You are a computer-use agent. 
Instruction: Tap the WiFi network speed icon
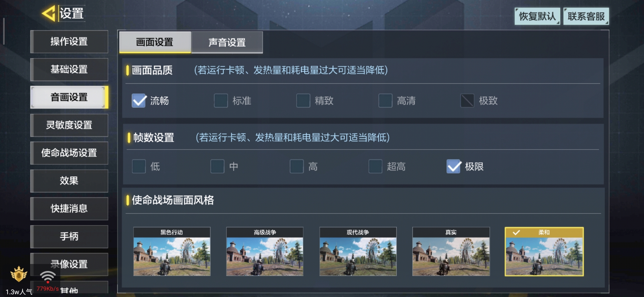tap(48, 277)
